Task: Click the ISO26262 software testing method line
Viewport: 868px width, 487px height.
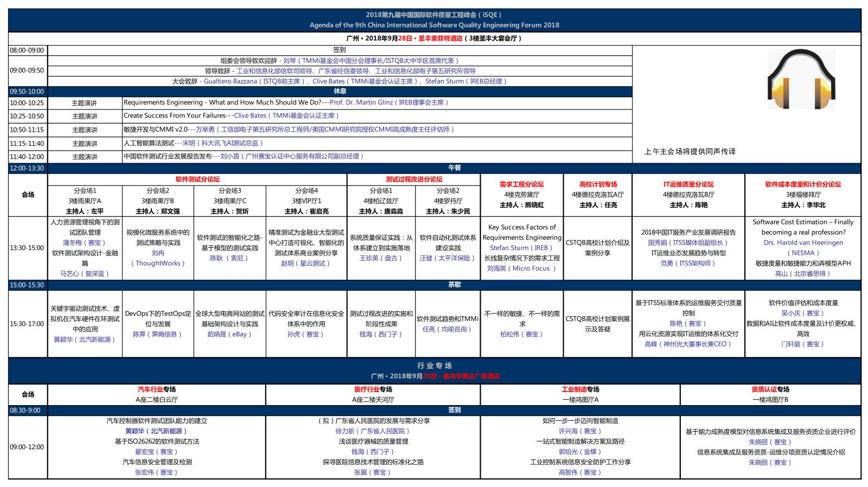Action: pos(157,441)
